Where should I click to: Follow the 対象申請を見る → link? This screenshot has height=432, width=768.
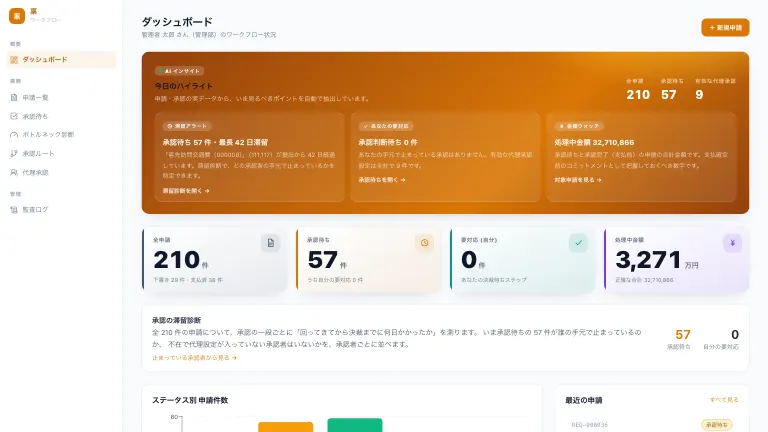578,180
